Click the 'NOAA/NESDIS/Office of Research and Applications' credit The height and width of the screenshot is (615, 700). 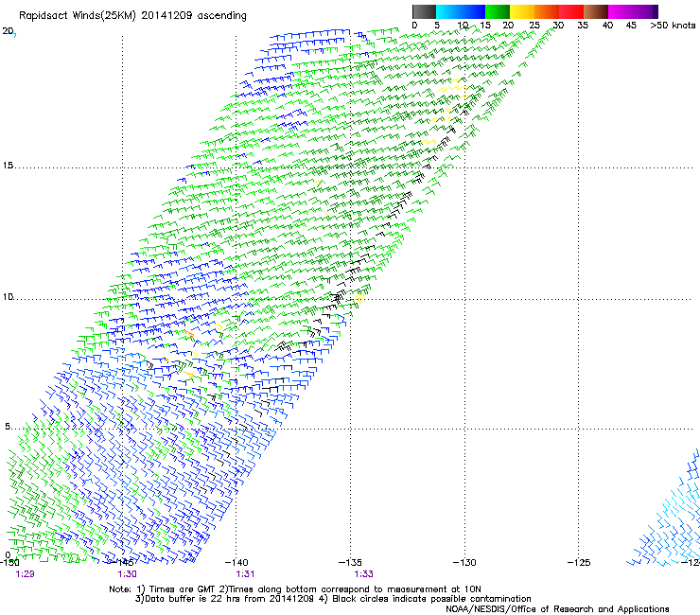(x=557, y=609)
